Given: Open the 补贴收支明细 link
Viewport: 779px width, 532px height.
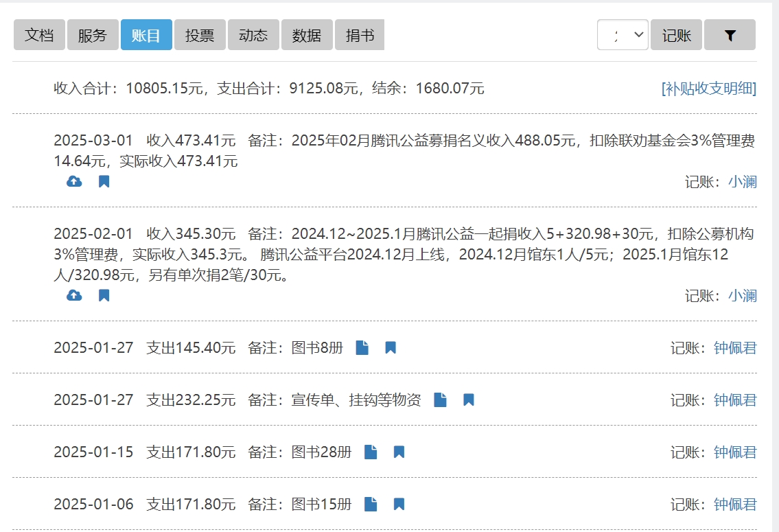Looking at the screenshot, I should click(x=709, y=89).
